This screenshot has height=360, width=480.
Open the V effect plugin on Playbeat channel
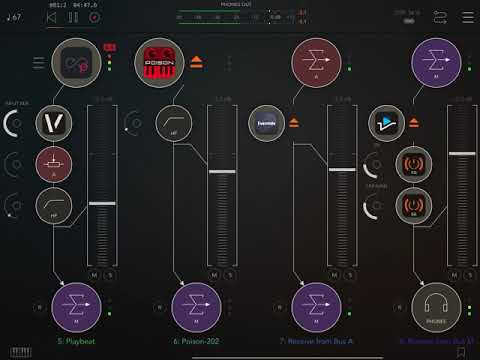54,123
